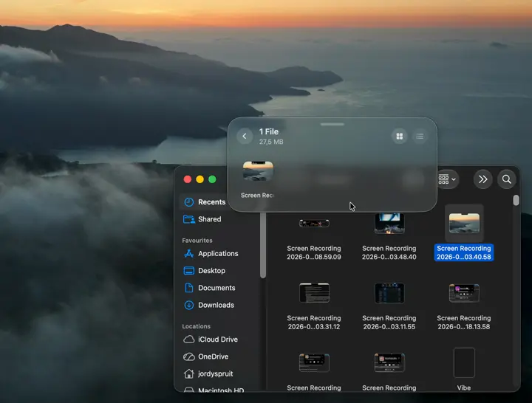
Task: Click the Desktop icon in sidebar
Action: [x=189, y=271]
